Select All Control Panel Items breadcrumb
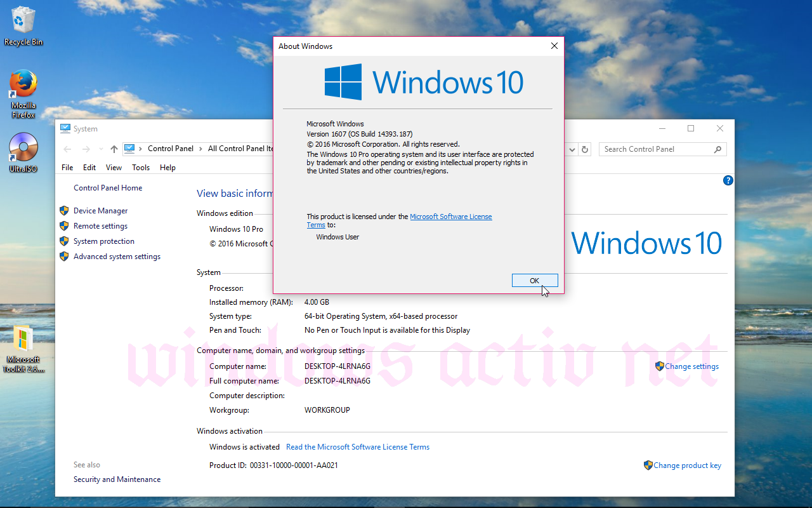Image resolution: width=812 pixels, height=508 pixels. pyautogui.click(x=240, y=149)
